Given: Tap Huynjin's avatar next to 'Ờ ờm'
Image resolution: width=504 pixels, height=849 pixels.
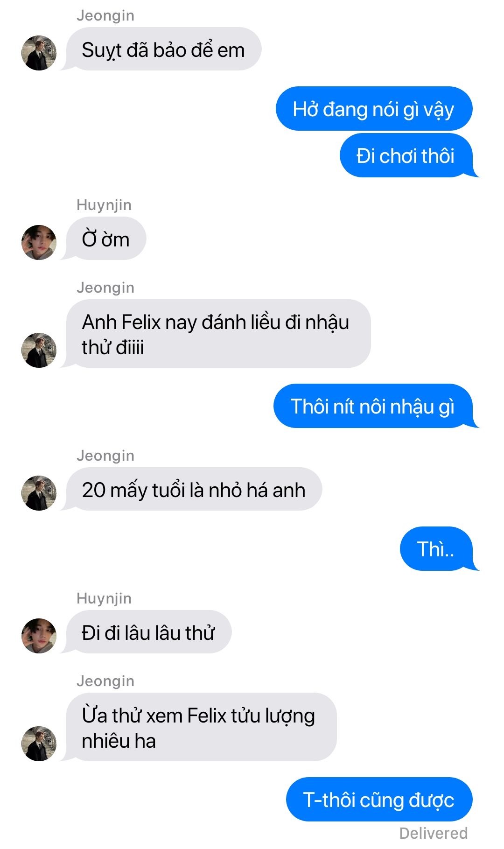Looking at the screenshot, I should tap(39, 242).
